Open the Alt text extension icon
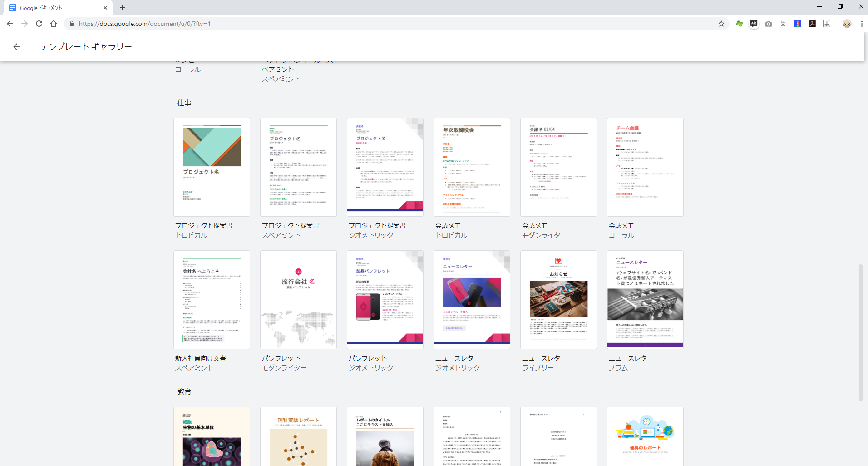 click(754, 24)
